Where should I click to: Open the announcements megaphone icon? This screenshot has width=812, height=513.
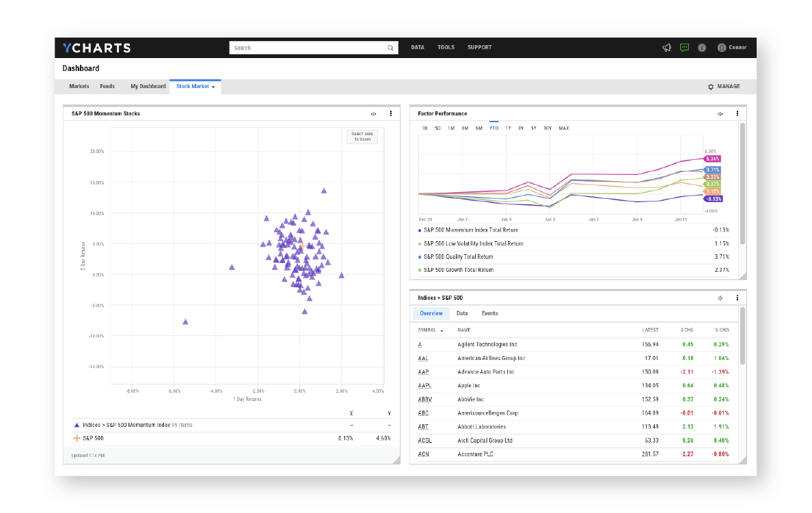666,48
